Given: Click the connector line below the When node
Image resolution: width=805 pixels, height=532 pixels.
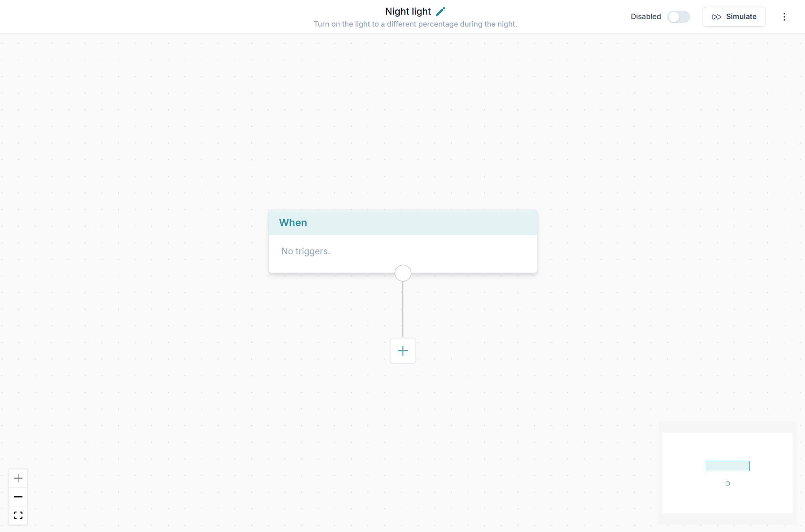Looking at the screenshot, I should tap(402, 310).
